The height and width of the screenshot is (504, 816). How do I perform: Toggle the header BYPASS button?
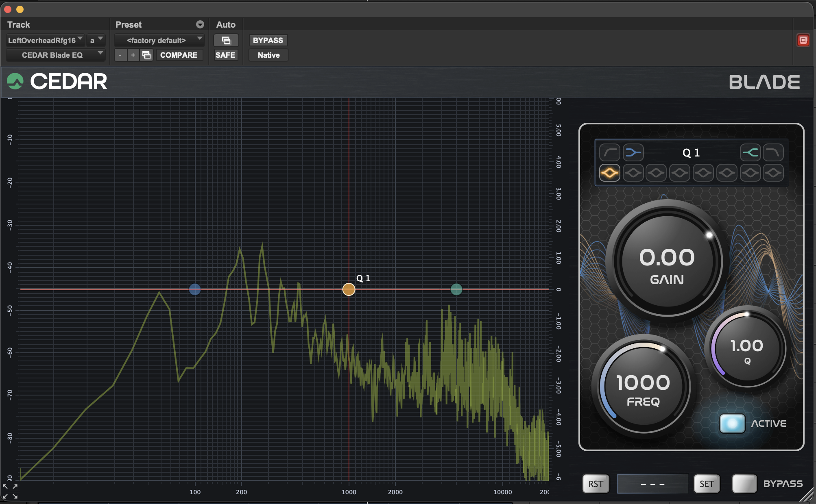pos(268,40)
